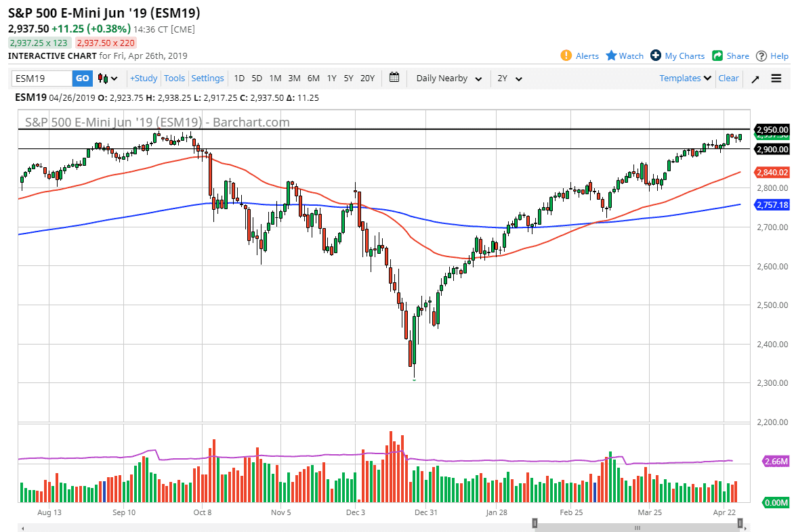Click the Share icon
794x532 pixels.
(717, 56)
